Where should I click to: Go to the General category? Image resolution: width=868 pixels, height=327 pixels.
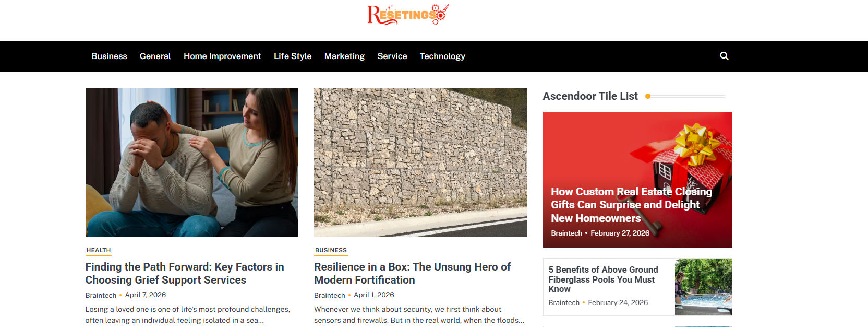pyautogui.click(x=155, y=56)
